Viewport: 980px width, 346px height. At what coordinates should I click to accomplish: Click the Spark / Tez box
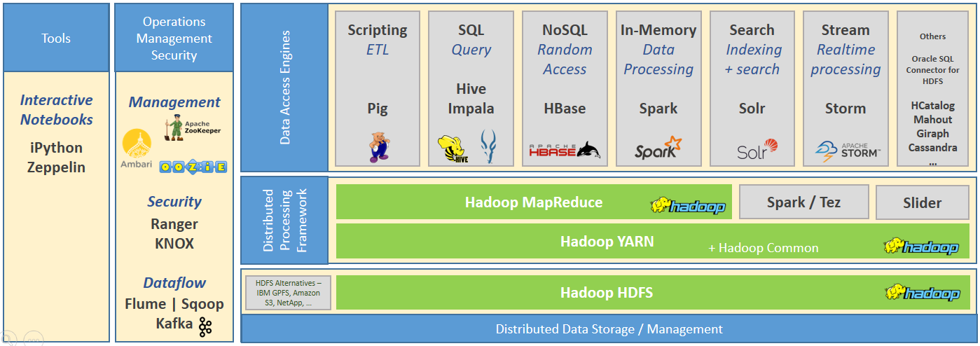[803, 202]
